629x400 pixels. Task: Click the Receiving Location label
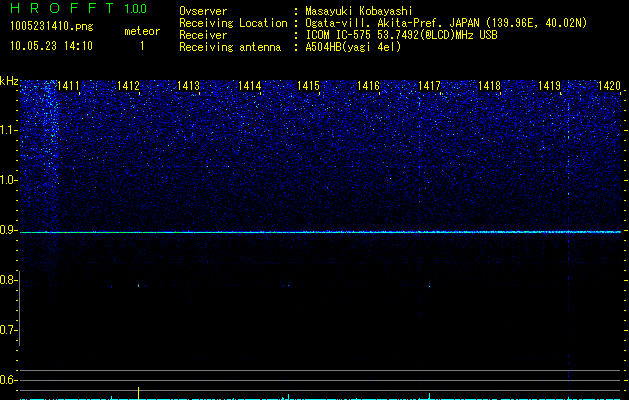click(x=233, y=23)
